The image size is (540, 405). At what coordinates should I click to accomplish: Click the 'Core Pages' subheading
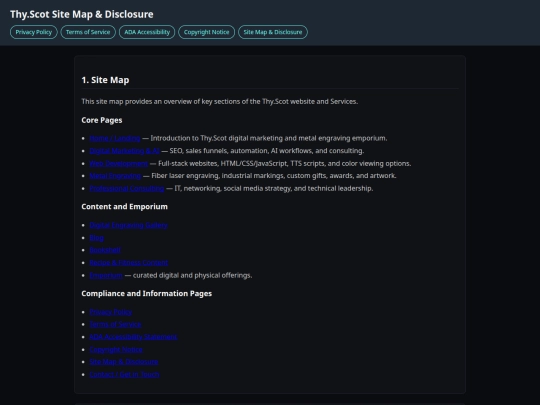[102, 120]
